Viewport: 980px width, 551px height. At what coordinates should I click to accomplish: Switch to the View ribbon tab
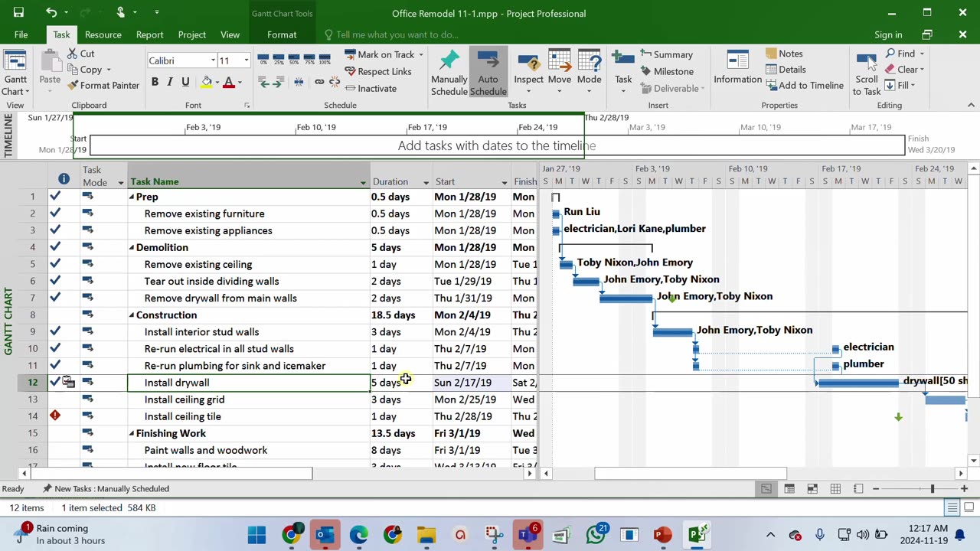pyautogui.click(x=230, y=34)
